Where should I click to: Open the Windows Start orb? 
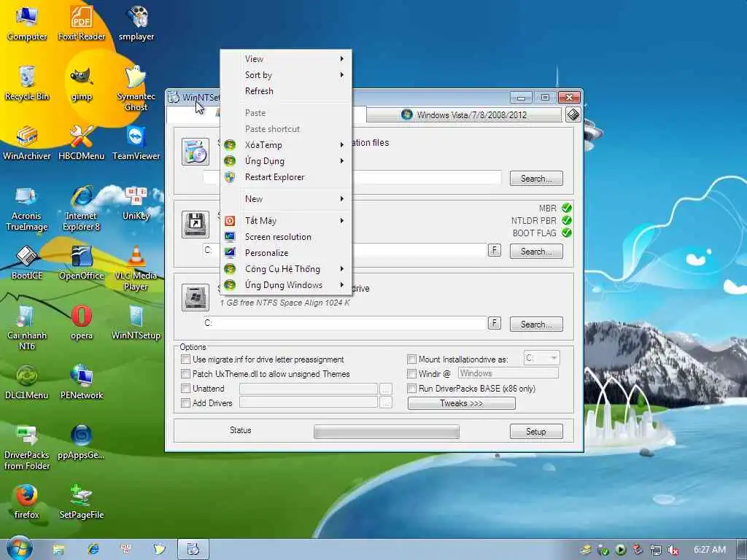[19, 548]
